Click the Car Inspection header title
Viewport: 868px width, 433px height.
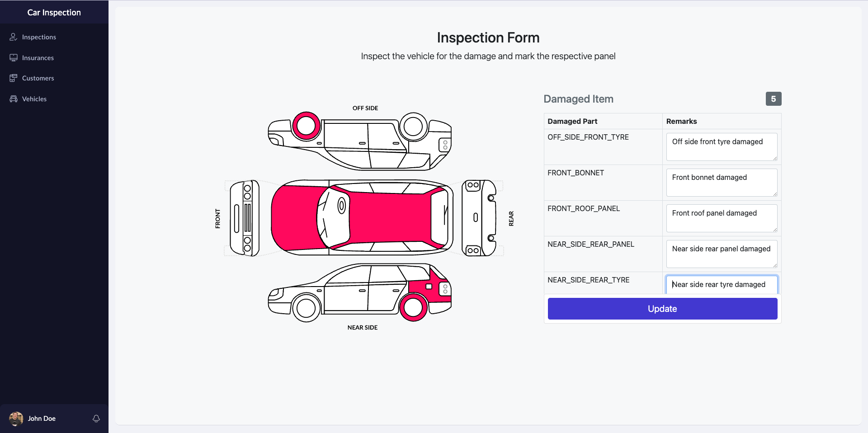pos(54,13)
